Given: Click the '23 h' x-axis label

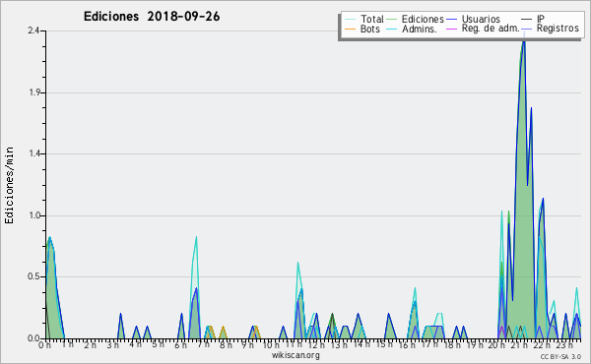Looking at the screenshot, I should [564, 344].
